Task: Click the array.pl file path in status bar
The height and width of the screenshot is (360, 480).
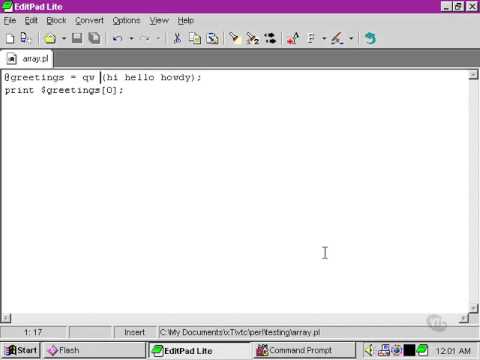Action: (239, 332)
